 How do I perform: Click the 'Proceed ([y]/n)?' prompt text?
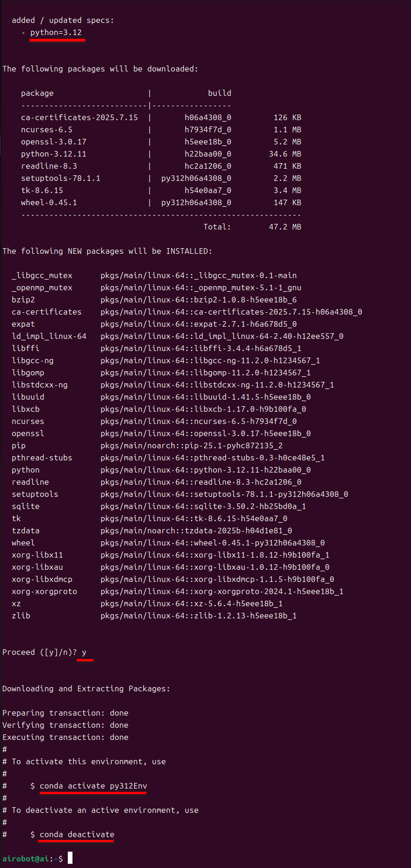[40, 652]
